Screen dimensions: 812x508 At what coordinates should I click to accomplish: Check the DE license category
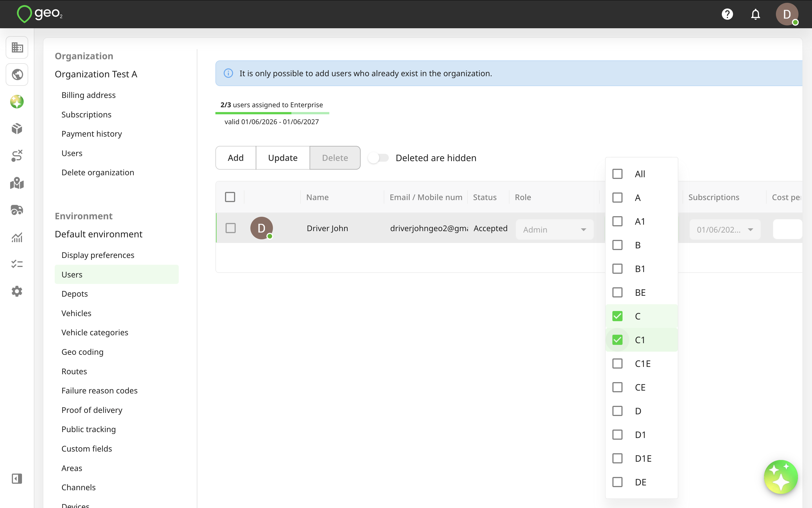pos(617,482)
